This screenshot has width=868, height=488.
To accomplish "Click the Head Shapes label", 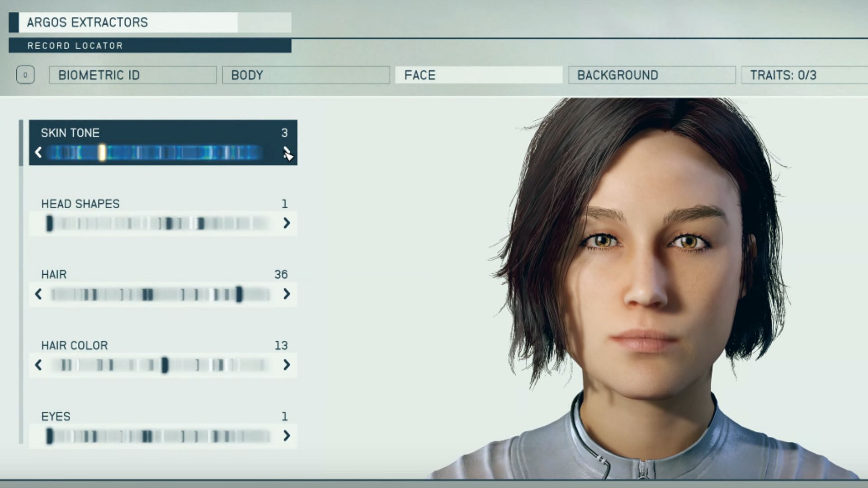I will [80, 204].
